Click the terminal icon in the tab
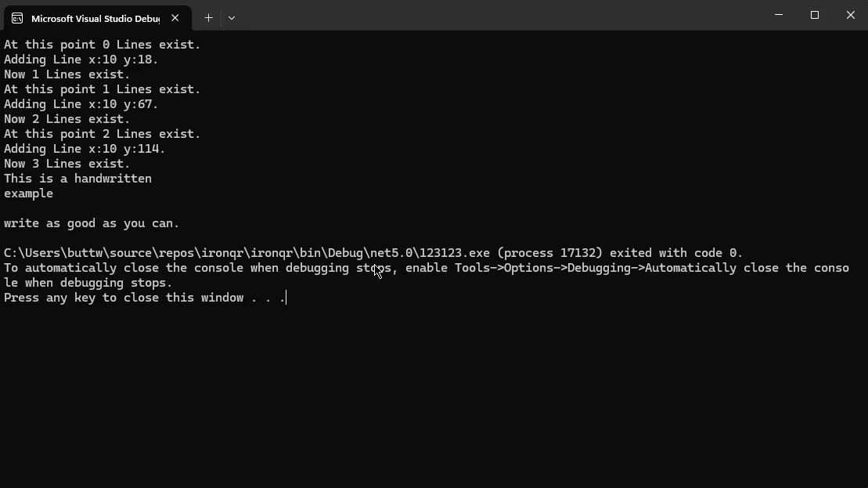The width and height of the screenshot is (868, 488). pos(17,18)
